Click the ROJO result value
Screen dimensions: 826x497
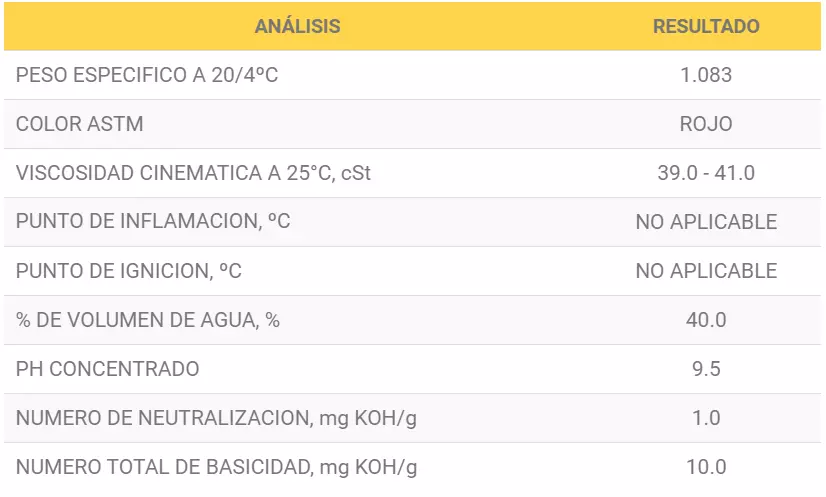click(706, 124)
